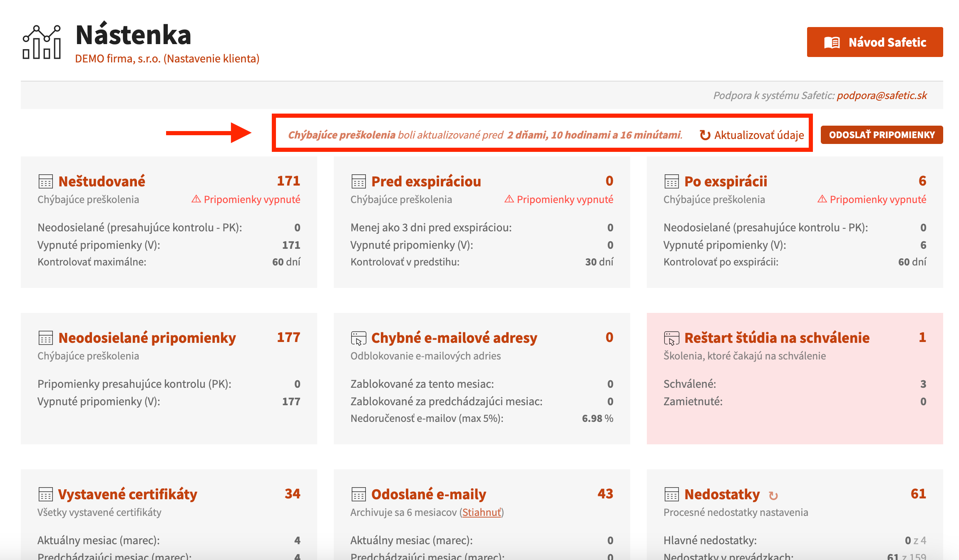The image size is (959, 560).
Task: Click the table icon next to Pred exspiráciou
Action: [358, 181]
